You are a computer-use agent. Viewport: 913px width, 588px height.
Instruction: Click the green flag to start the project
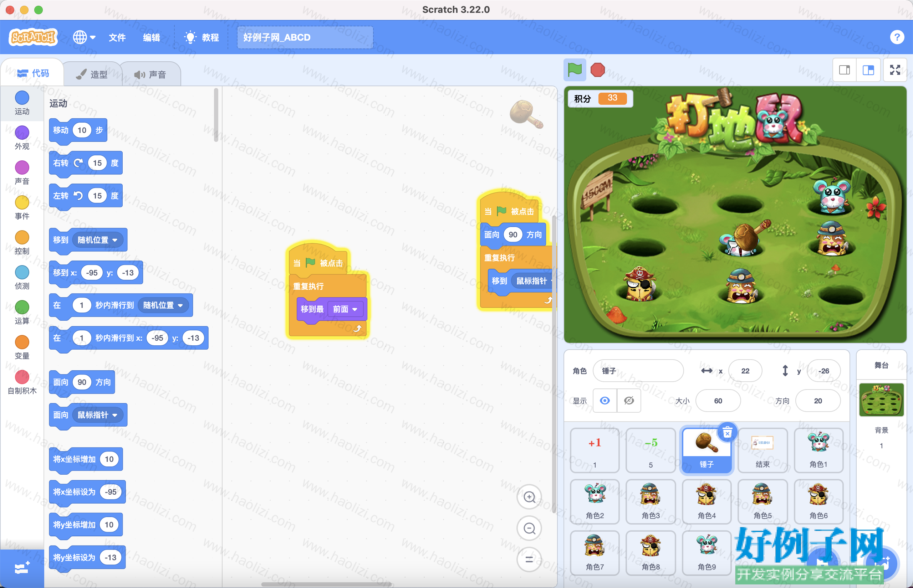click(575, 70)
